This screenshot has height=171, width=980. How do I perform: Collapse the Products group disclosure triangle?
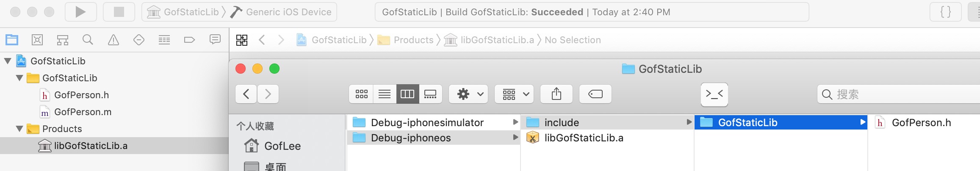click(x=19, y=129)
